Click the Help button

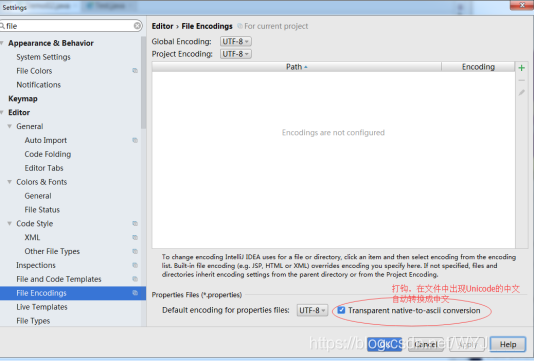click(x=508, y=344)
